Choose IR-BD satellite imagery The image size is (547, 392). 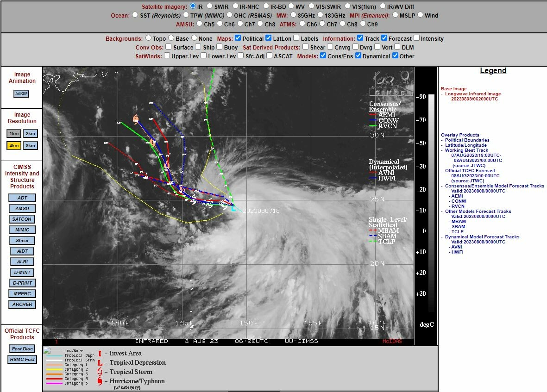coord(266,6)
